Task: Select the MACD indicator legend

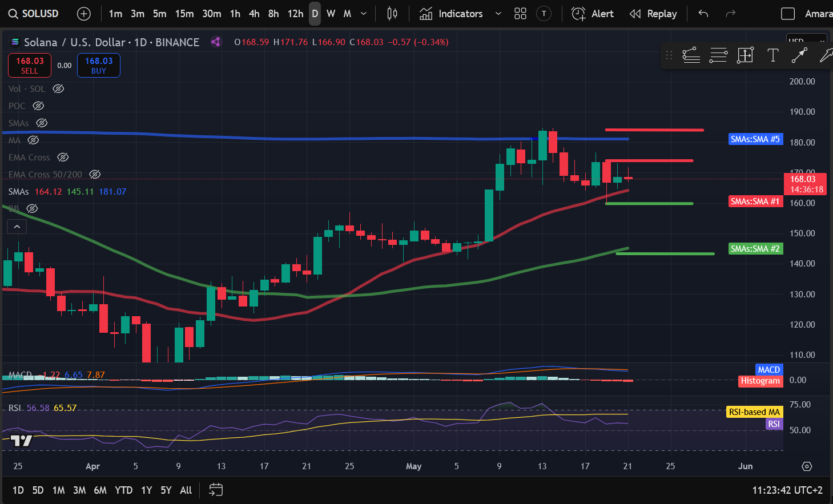Action: coord(57,375)
